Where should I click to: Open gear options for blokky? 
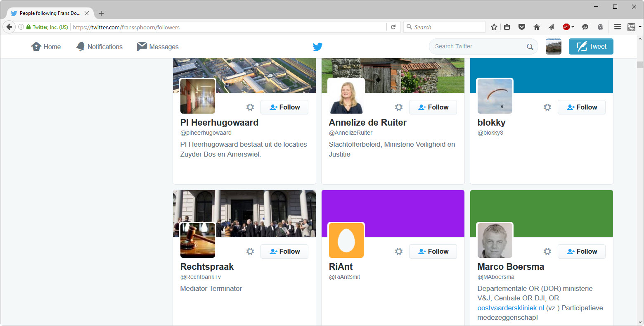(547, 107)
